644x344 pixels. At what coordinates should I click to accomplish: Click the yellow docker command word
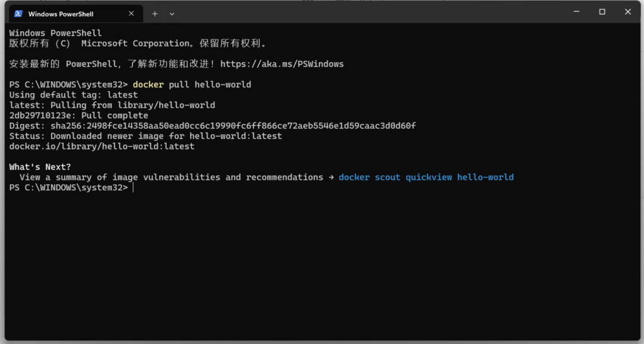coord(148,84)
